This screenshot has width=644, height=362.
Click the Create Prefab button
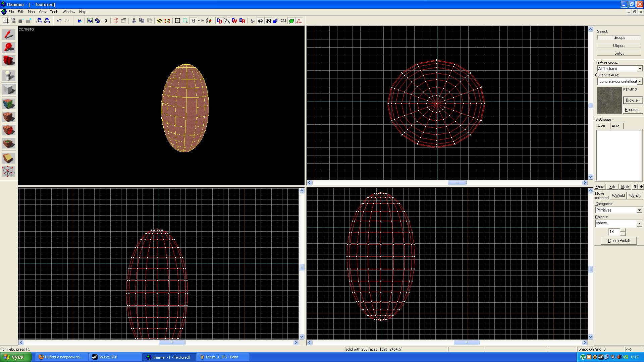(619, 241)
